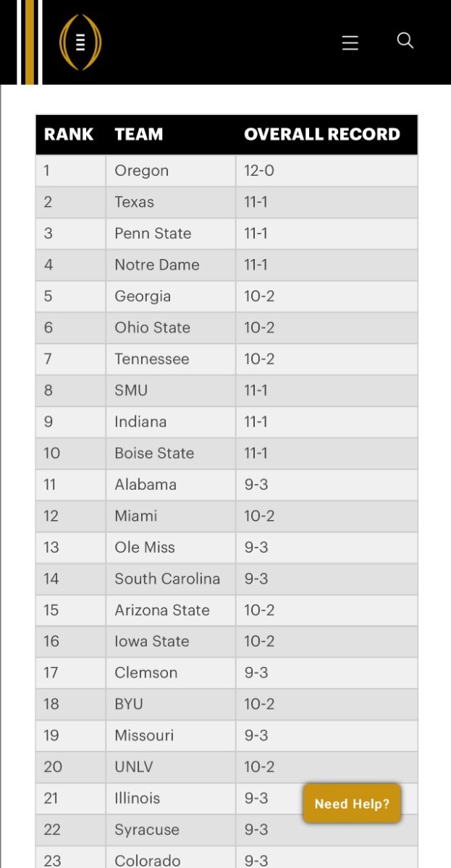Image resolution: width=451 pixels, height=868 pixels.
Task: Select the RANK column header
Action: point(69,134)
